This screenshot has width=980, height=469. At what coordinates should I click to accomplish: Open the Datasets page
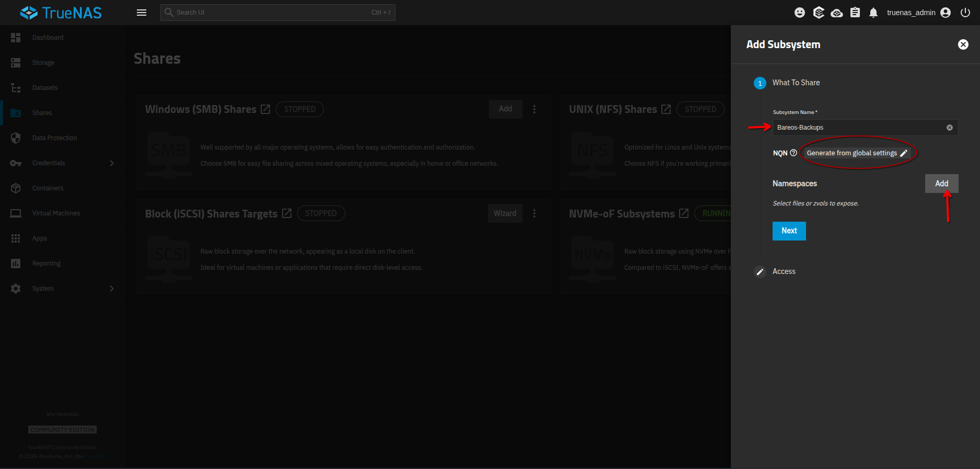coord(63,88)
